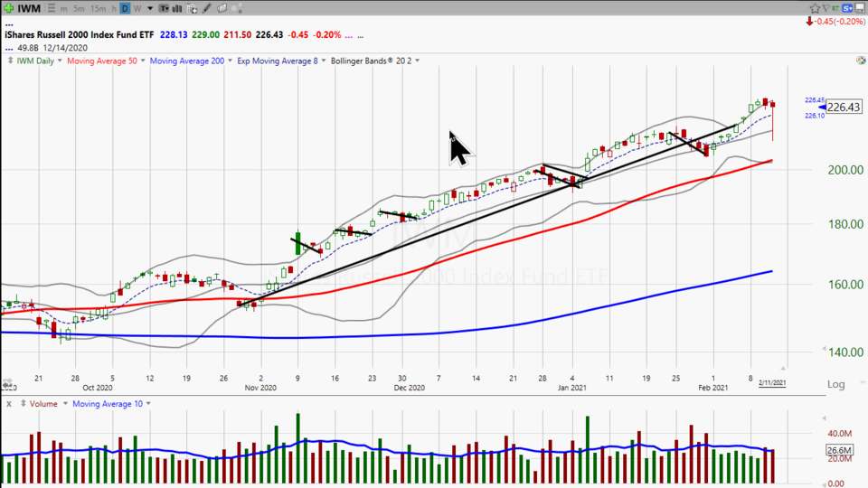Click the favorite star icon

[x=815, y=8]
